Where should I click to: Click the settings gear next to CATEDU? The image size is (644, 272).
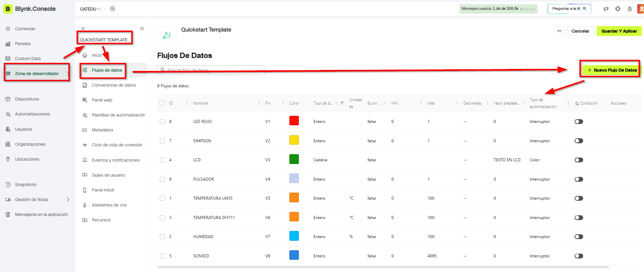[113, 9]
